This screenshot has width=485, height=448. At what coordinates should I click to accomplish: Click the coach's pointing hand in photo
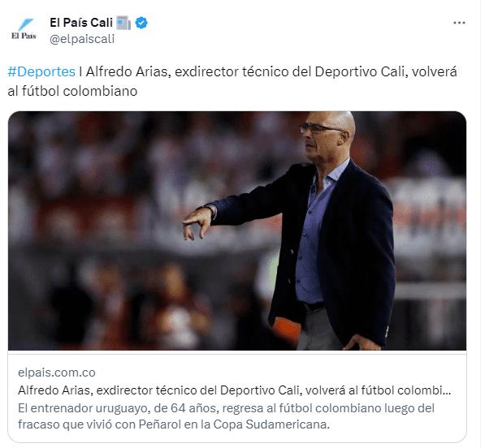click(197, 223)
